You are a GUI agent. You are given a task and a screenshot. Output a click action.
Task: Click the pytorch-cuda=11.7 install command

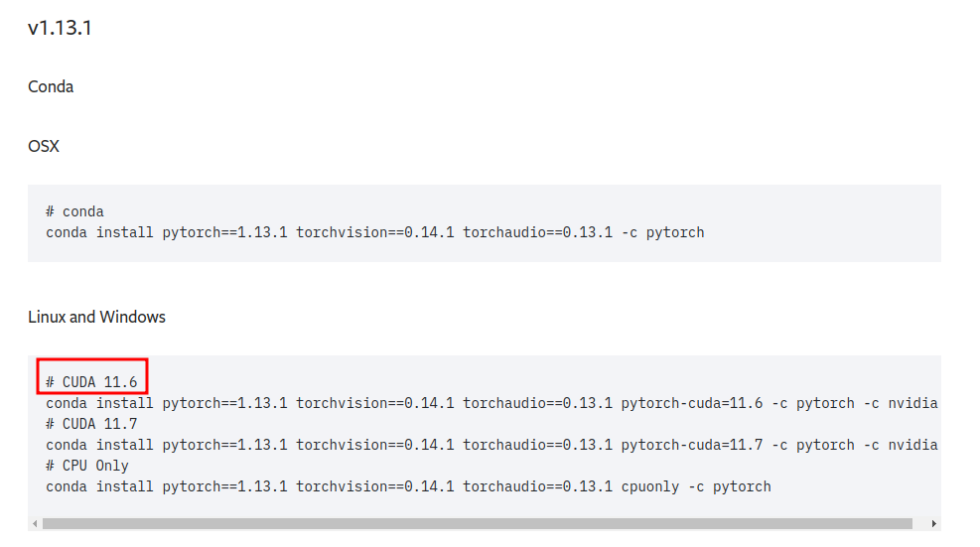pos(491,445)
